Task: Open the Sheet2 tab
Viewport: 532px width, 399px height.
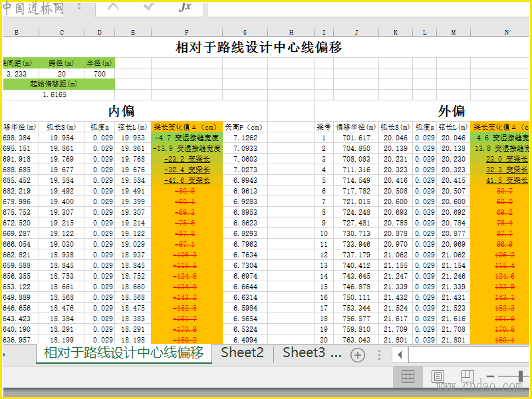Action: 242,353
